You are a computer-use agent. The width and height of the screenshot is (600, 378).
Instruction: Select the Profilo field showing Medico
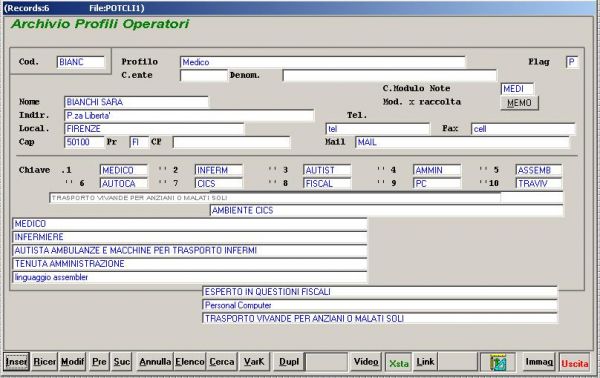click(x=323, y=62)
